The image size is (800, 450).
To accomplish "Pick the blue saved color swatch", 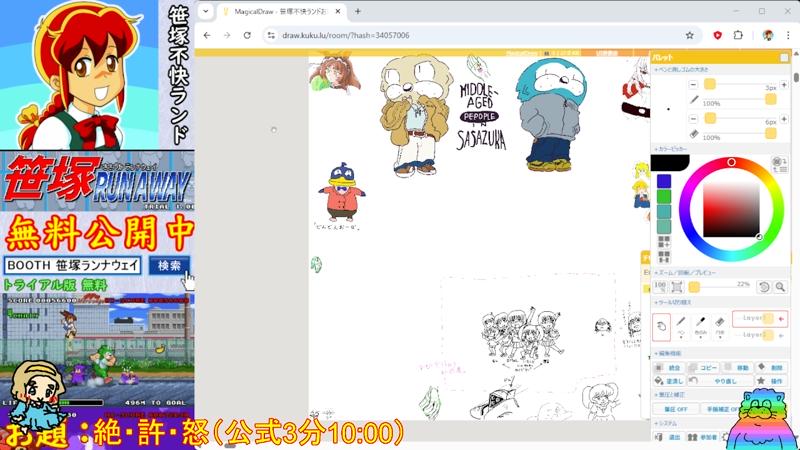I will click(664, 181).
